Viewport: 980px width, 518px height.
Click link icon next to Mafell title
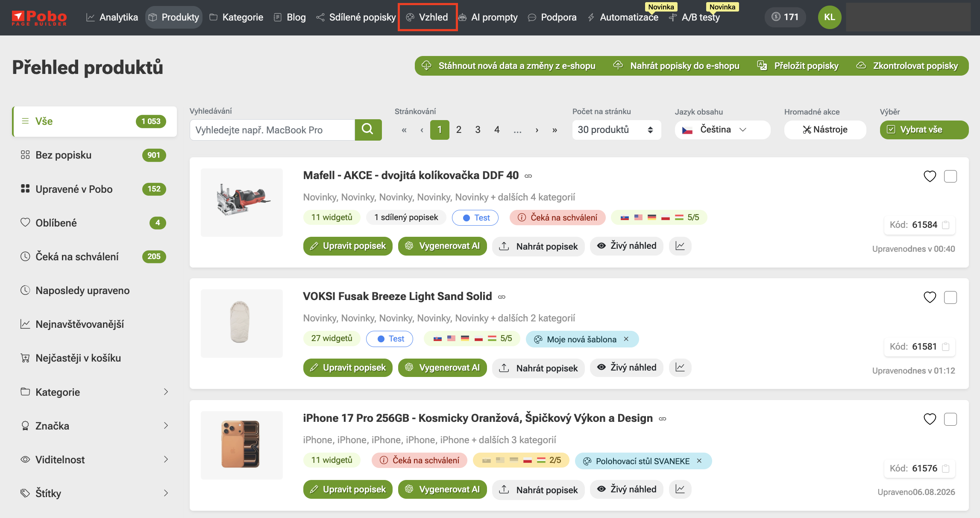(x=528, y=176)
